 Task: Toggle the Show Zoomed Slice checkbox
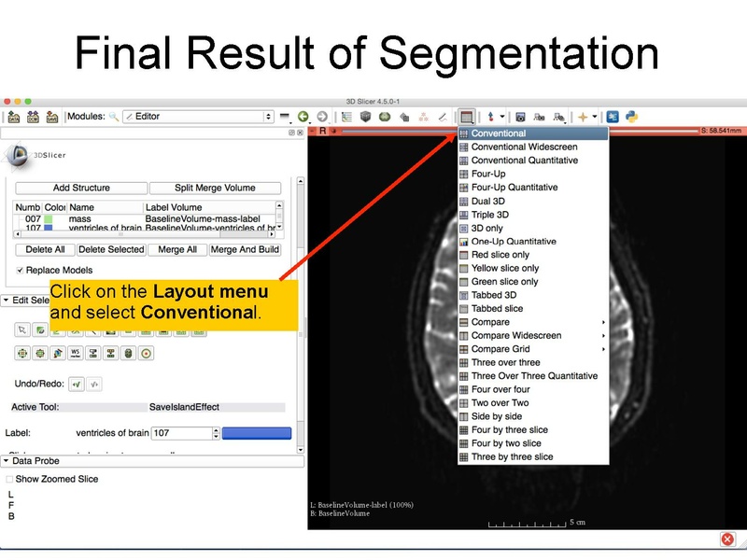[x=9, y=479]
